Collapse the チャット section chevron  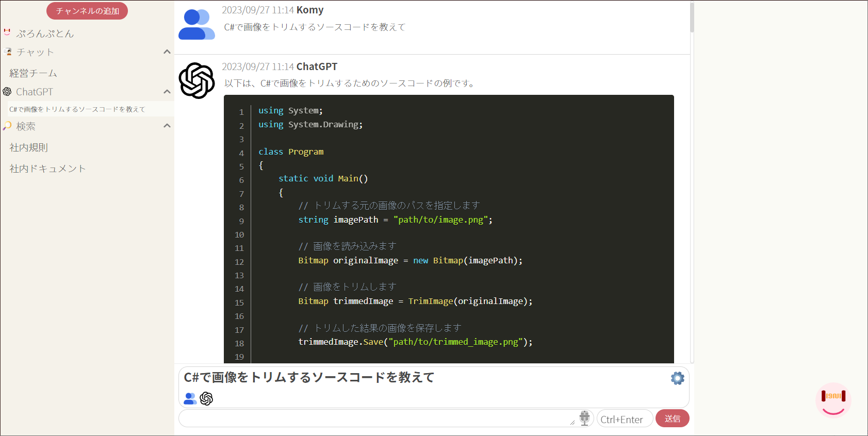point(167,52)
